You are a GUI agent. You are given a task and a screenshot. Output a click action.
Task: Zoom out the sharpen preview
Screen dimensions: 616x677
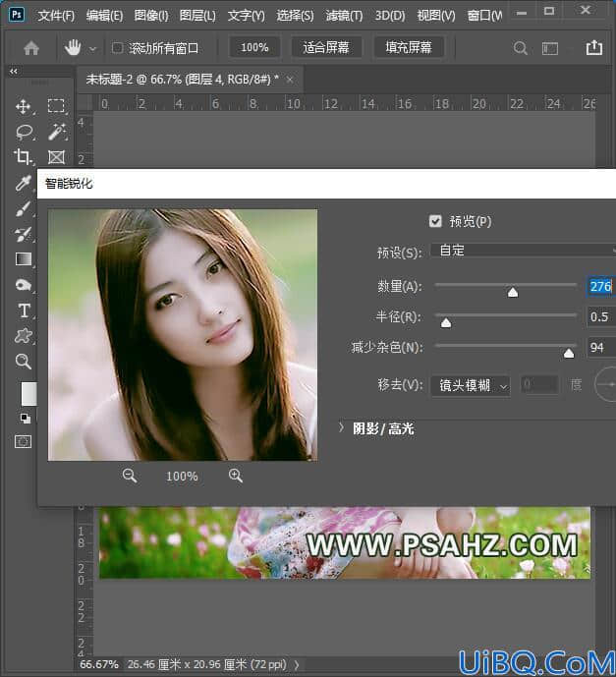(129, 476)
